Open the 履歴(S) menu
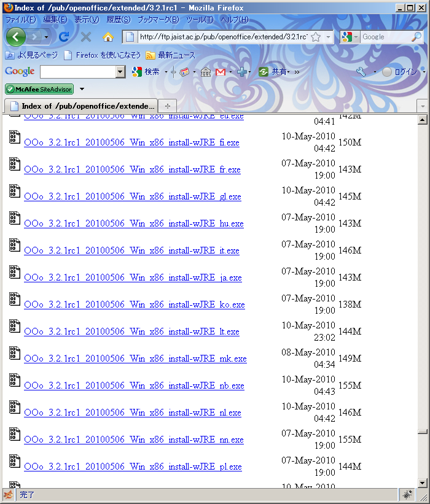The height and width of the screenshot is (504, 430). pyautogui.click(x=119, y=20)
